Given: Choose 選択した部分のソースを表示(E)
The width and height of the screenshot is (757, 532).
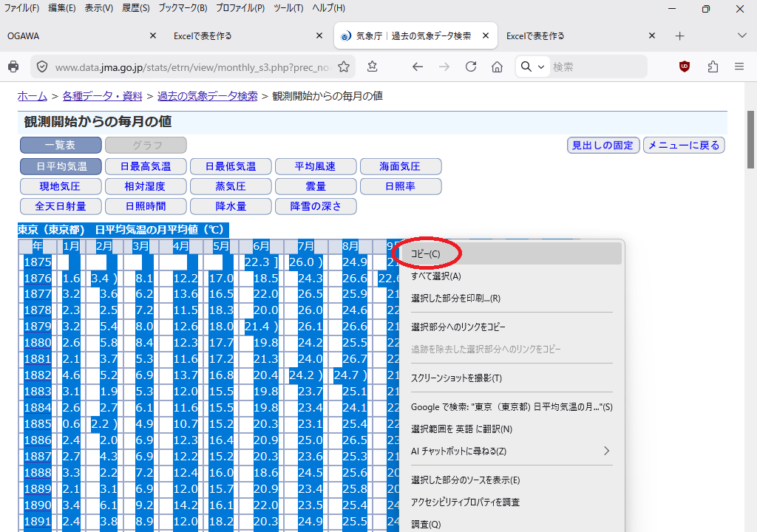Looking at the screenshot, I should click(512, 480).
